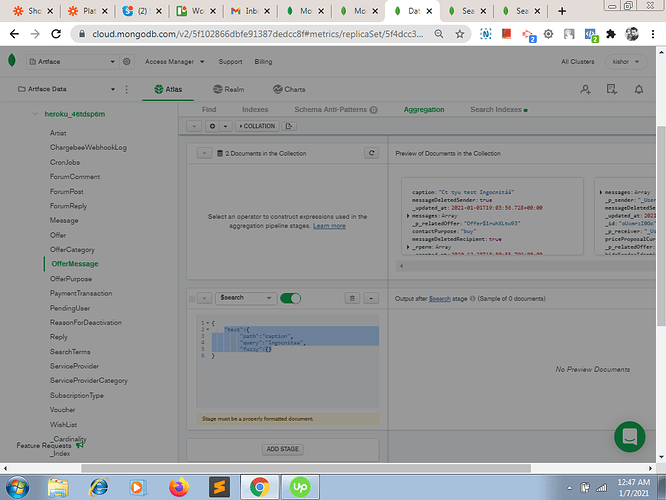Open project options three-dot menu

pyautogui.click(x=123, y=90)
